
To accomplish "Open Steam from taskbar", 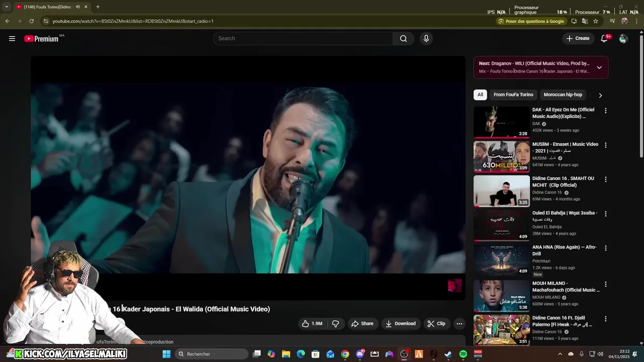I will [x=448, y=354].
